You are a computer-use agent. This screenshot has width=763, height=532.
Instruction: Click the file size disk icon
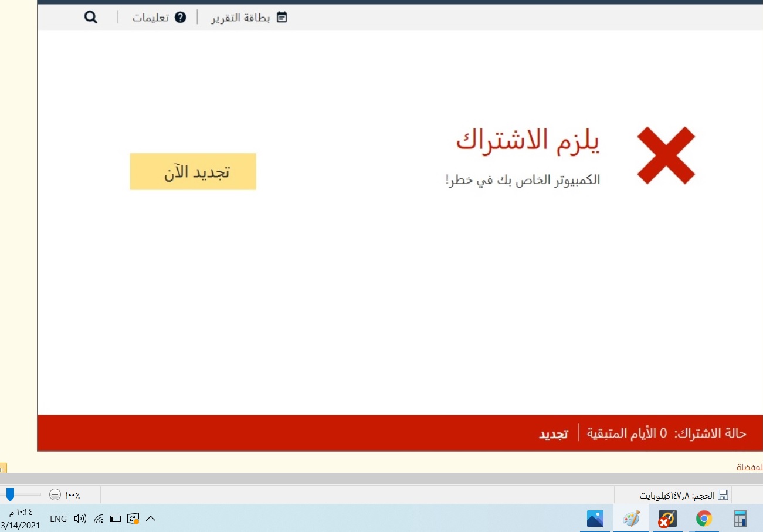coord(723,495)
